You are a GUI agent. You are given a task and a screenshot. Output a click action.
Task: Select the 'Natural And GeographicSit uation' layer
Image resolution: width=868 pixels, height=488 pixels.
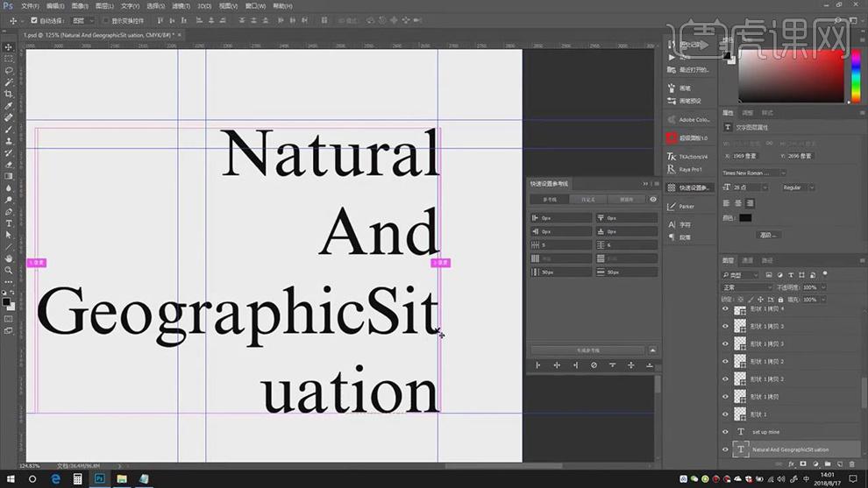click(x=789, y=449)
